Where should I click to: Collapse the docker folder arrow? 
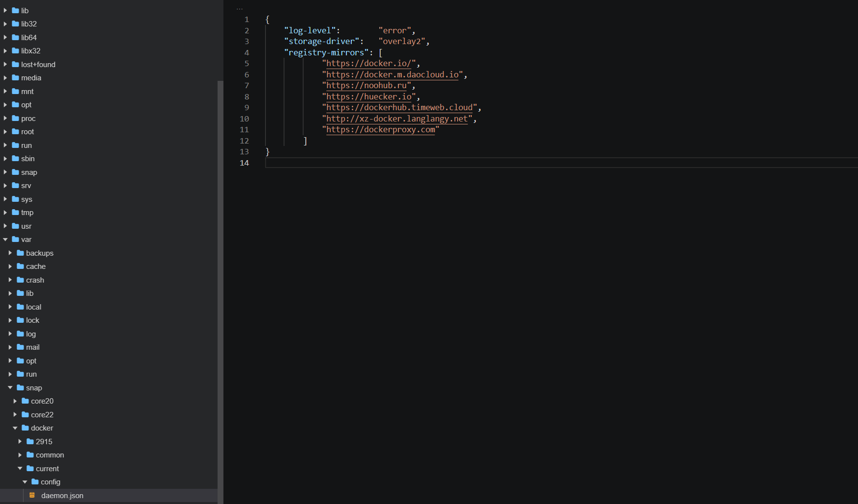15,428
